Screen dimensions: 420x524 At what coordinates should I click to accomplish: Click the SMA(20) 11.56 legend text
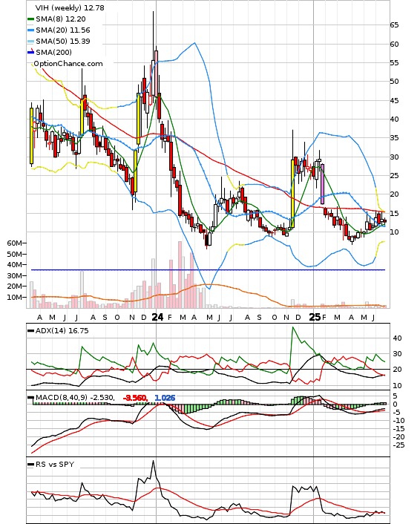pos(63,30)
